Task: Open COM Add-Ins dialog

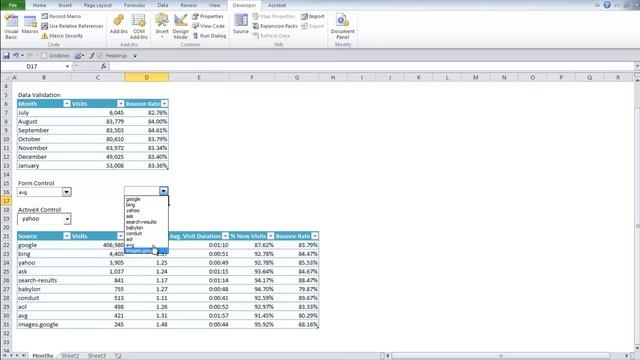Action: [x=139, y=26]
